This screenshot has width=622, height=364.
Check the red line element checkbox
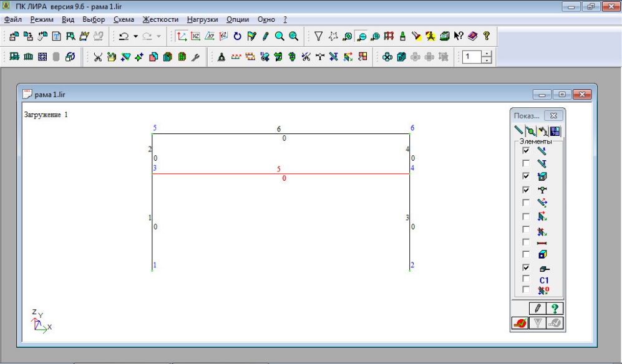(x=526, y=242)
